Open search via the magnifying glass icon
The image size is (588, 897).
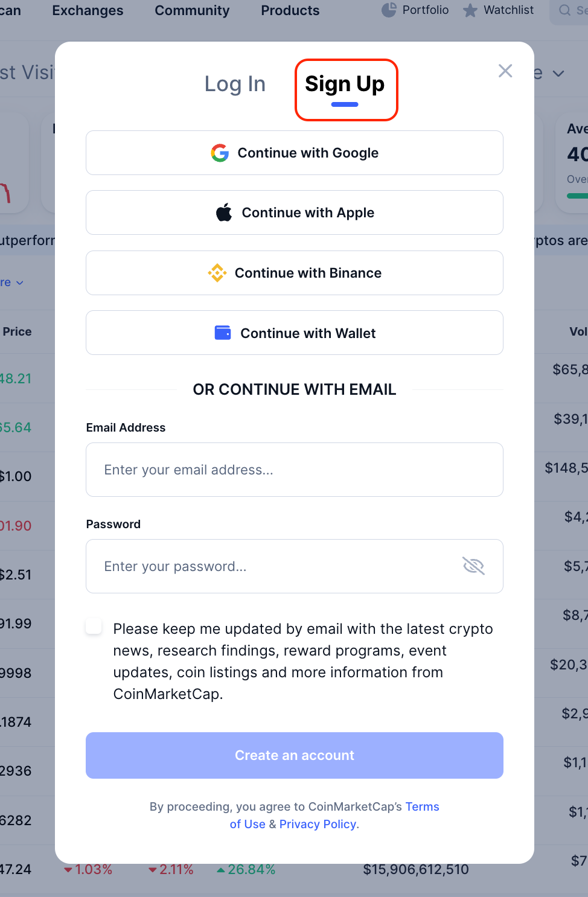(x=564, y=10)
